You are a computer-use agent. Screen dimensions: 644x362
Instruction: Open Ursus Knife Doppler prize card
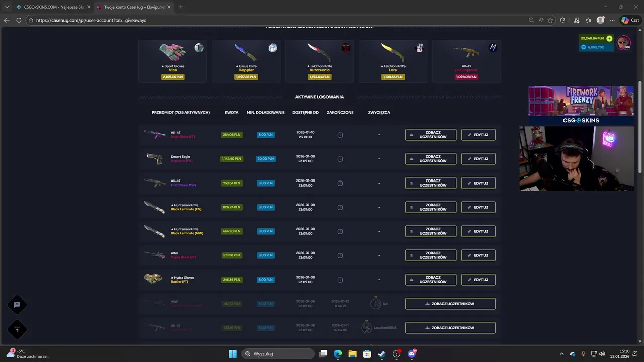tap(246, 61)
